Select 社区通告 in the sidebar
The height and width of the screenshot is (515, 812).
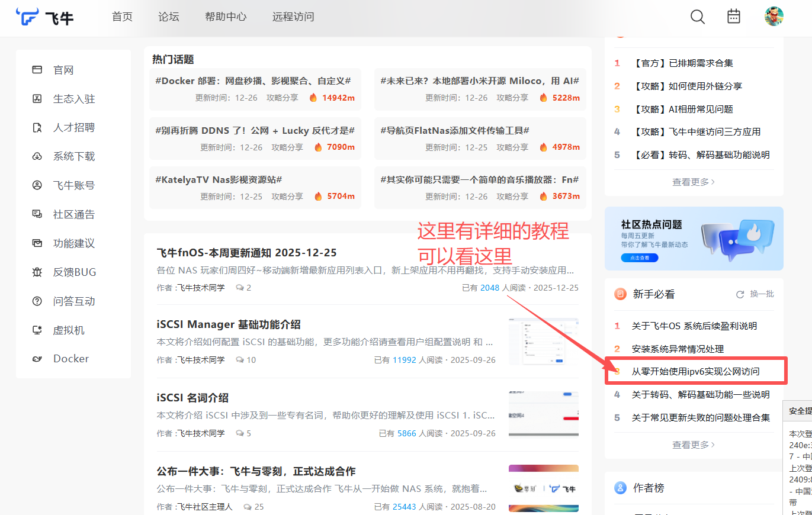point(74,214)
